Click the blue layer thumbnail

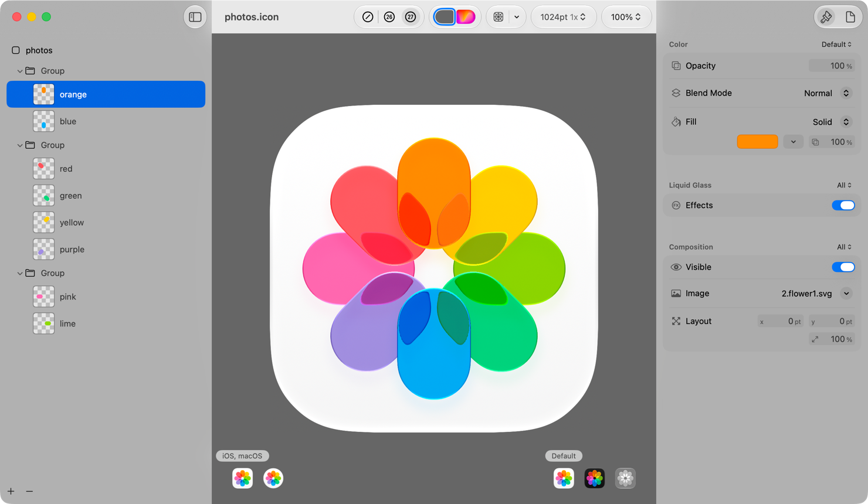coord(44,121)
